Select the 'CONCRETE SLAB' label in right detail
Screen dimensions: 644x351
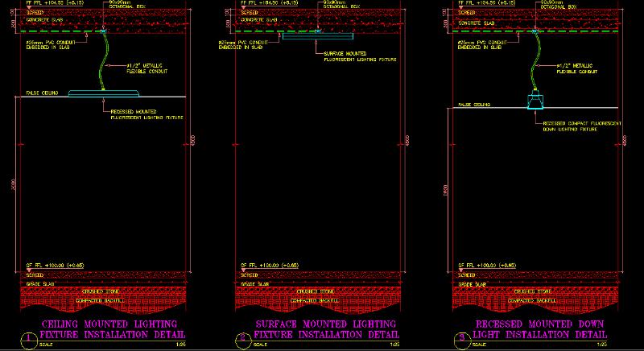(473, 23)
